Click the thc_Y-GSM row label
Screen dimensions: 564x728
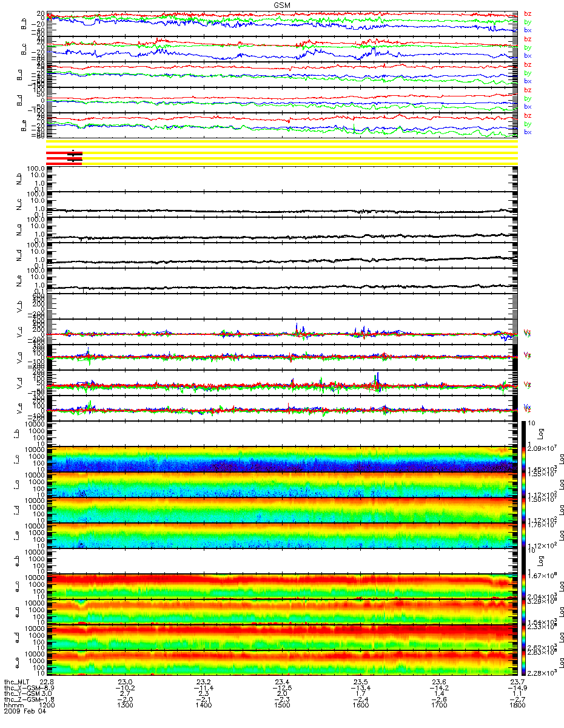(x=21, y=693)
